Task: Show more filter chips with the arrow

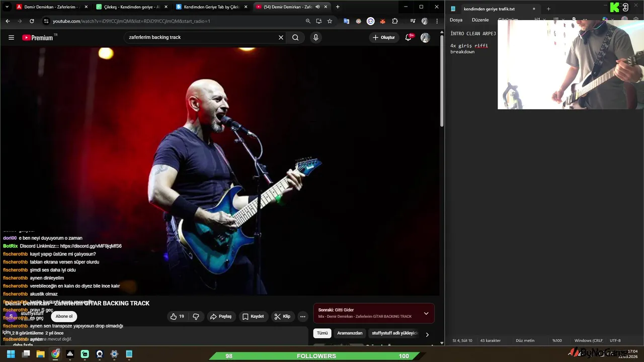Action: click(x=427, y=334)
